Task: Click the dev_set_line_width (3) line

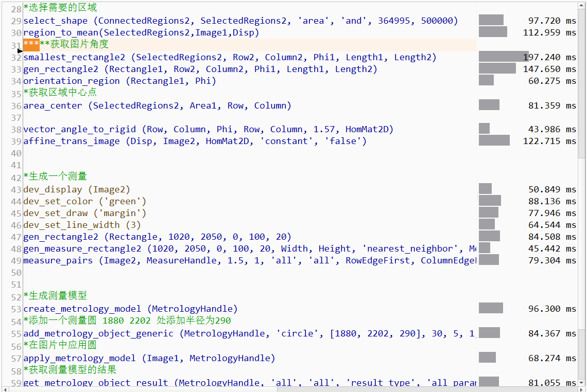Action: click(x=82, y=225)
